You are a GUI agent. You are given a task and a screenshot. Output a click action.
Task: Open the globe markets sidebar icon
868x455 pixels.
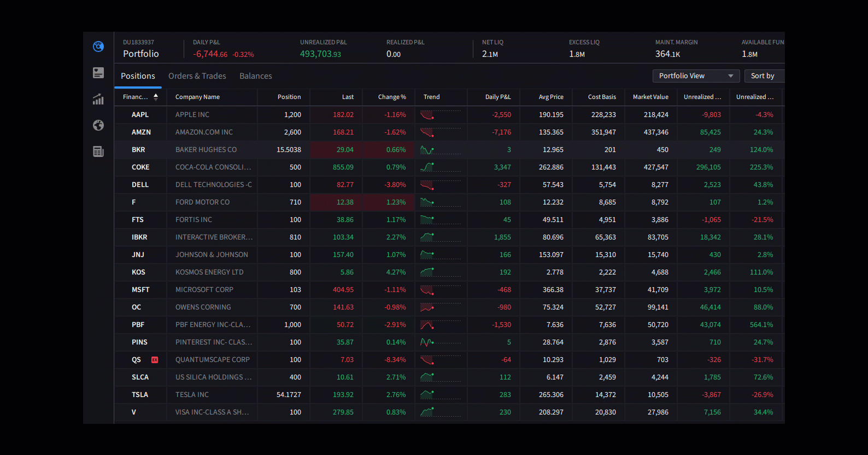pyautogui.click(x=98, y=125)
